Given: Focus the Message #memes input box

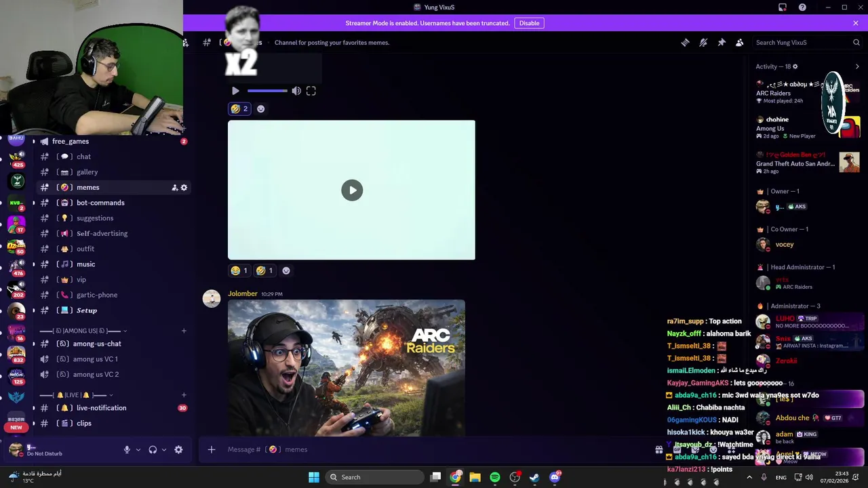Looking at the screenshot, I should 434,449.
